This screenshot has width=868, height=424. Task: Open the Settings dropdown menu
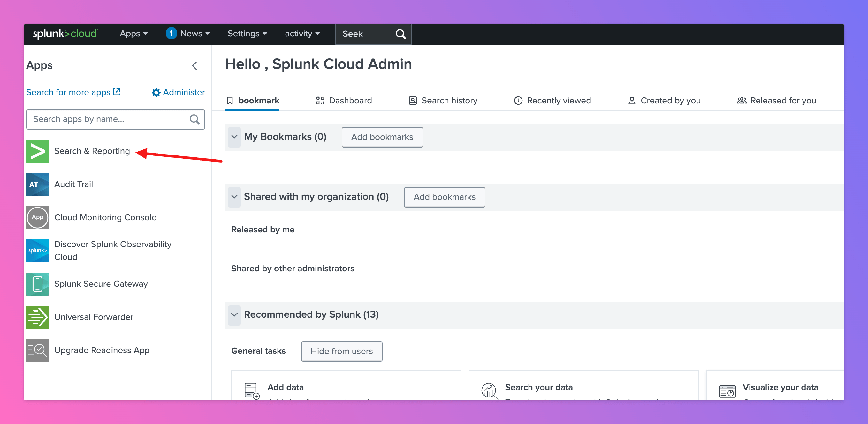click(x=247, y=34)
